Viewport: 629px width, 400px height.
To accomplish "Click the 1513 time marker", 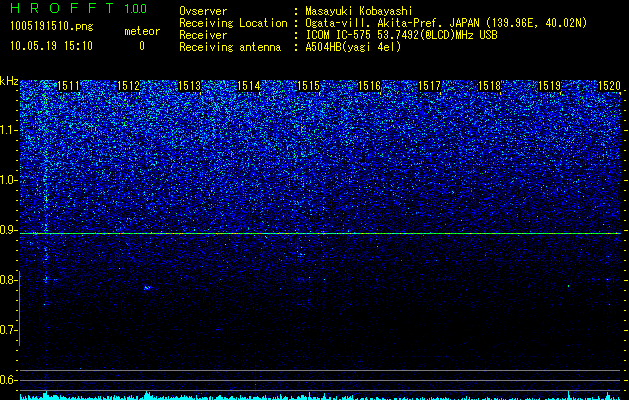I will point(189,86).
